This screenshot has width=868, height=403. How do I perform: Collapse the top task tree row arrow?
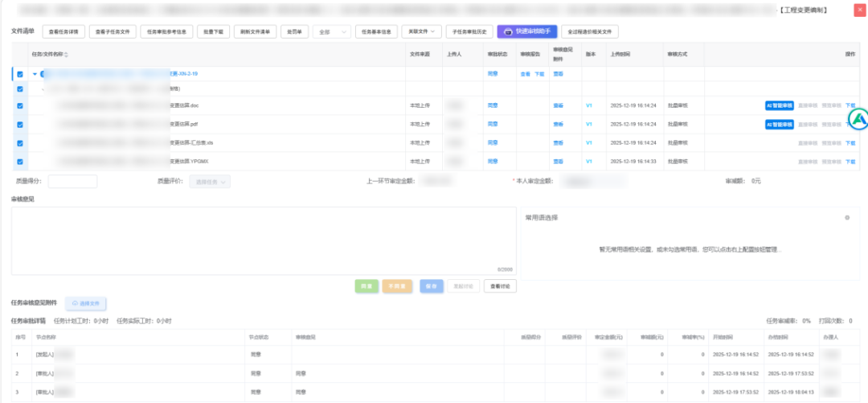pos(35,74)
